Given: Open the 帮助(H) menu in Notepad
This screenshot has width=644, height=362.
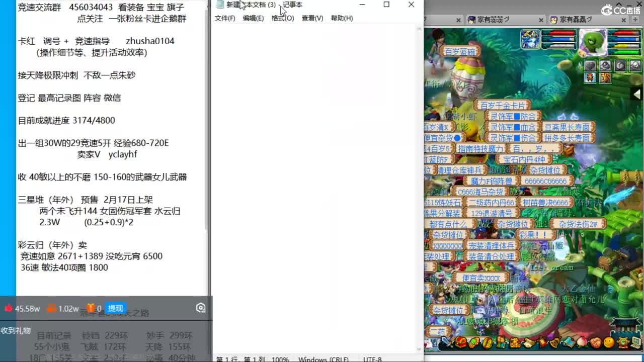Looking at the screenshot, I should coord(342,18).
